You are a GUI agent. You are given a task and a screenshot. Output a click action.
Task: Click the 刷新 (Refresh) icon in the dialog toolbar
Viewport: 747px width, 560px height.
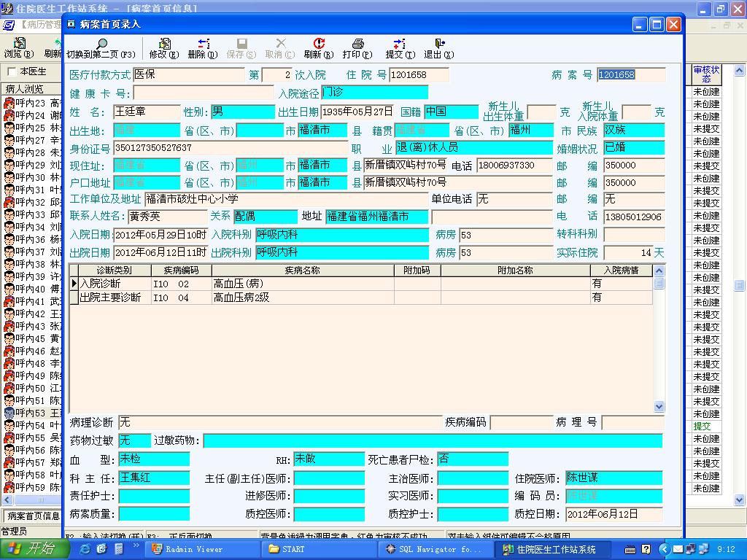click(x=319, y=49)
